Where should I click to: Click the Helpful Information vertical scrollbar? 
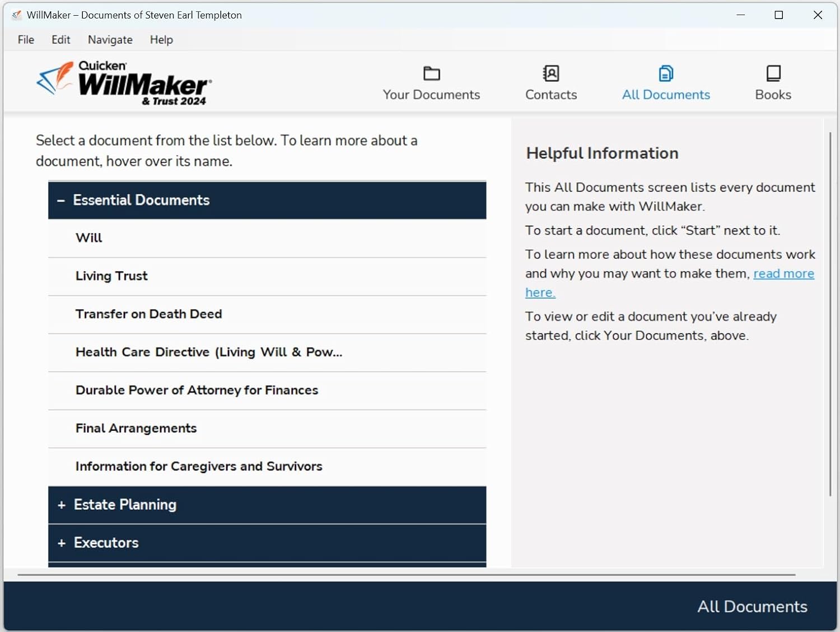pyautogui.click(x=830, y=314)
